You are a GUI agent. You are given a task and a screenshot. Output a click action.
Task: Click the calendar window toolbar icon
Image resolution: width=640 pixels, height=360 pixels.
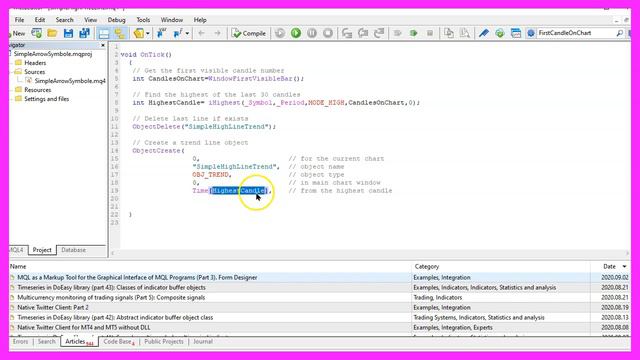516,33
